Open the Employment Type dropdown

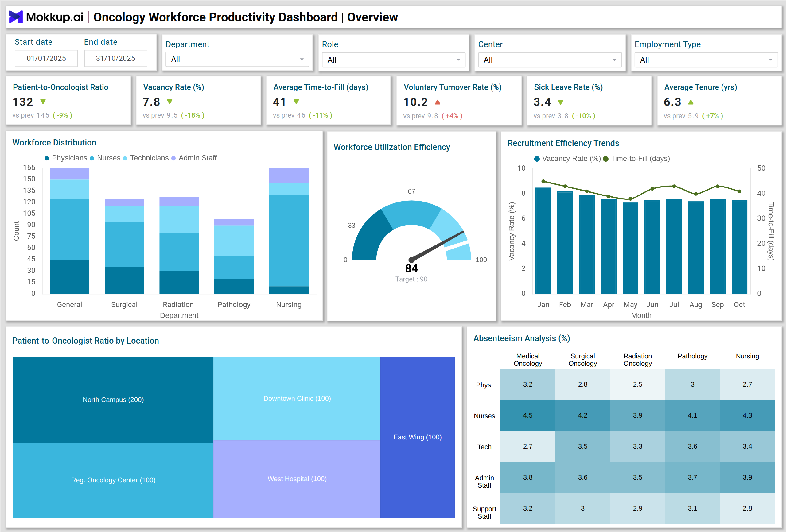tap(706, 60)
